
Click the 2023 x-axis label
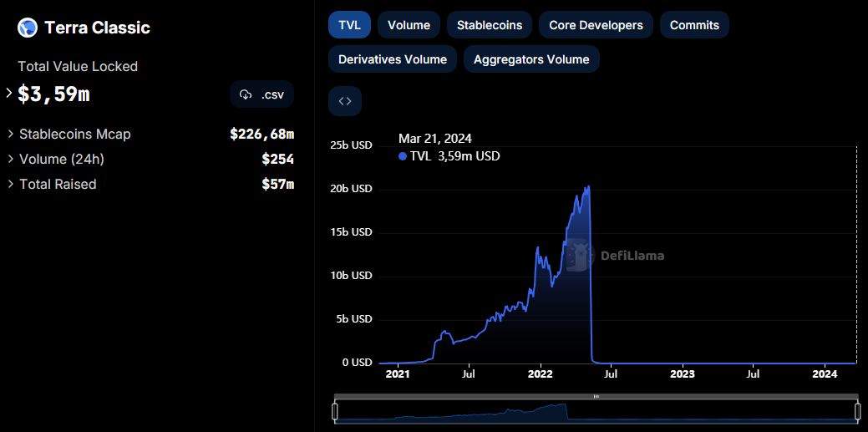point(683,374)
